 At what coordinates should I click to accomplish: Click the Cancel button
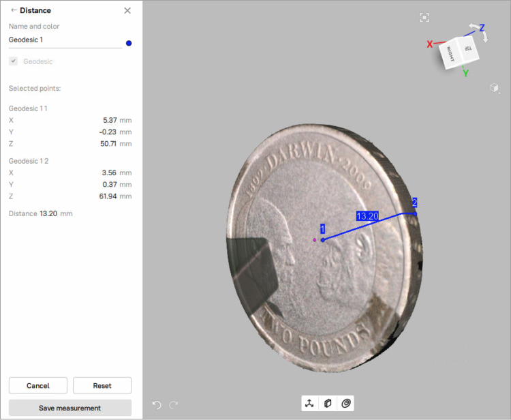tap(37, 385)
